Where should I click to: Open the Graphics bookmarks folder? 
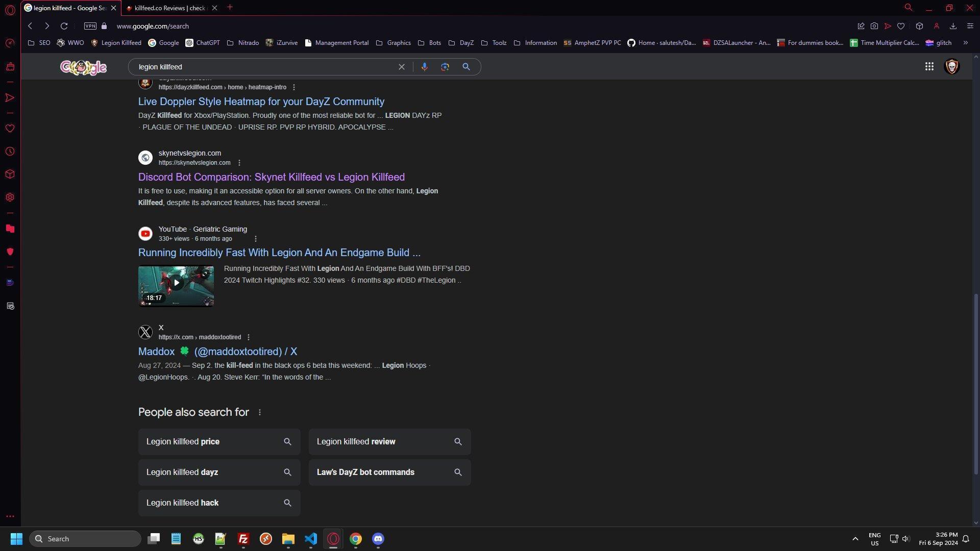pyautogui.click(x=393, y=43)
